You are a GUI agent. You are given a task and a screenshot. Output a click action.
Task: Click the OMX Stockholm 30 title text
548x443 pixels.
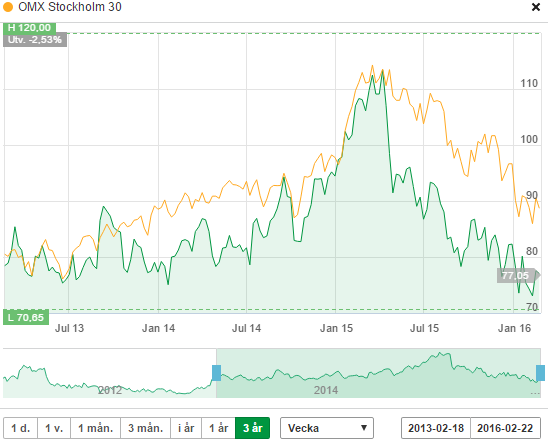point(70,7)
